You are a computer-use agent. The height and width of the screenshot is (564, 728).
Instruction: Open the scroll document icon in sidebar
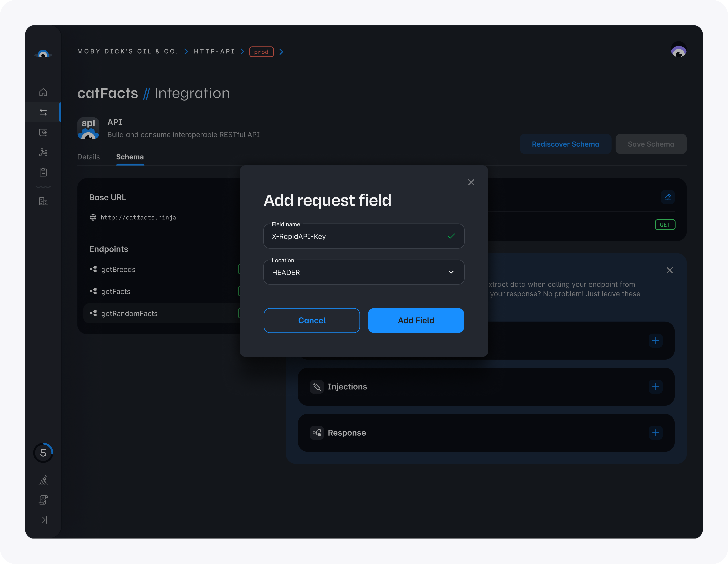point(43,500)
